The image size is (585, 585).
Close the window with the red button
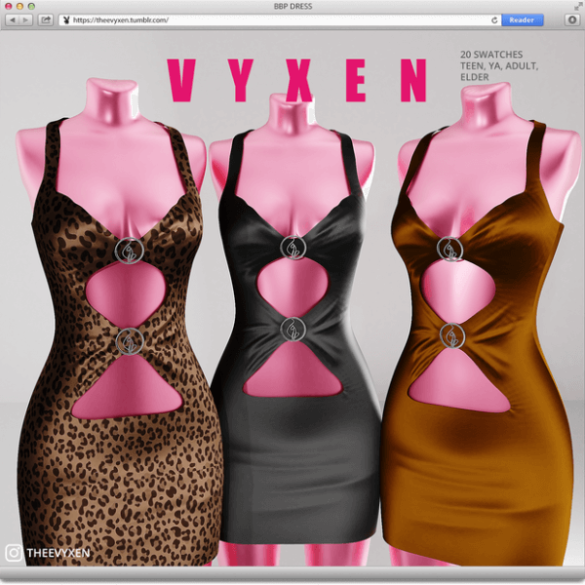(x=8, y=6)
